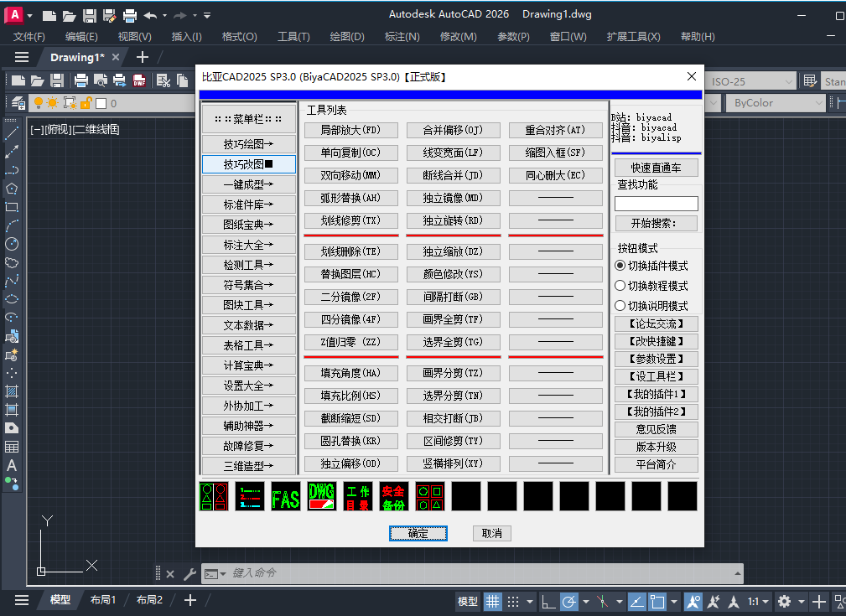
Task: Click the Plot printer icon in title bar
Action: 129,16
